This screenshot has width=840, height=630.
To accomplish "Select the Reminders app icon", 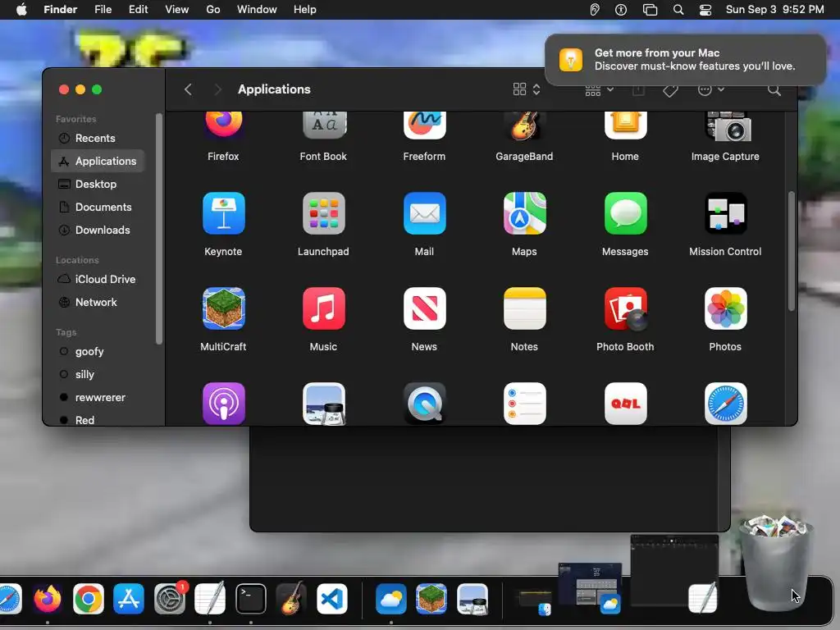I will click(x=524, y=404).
